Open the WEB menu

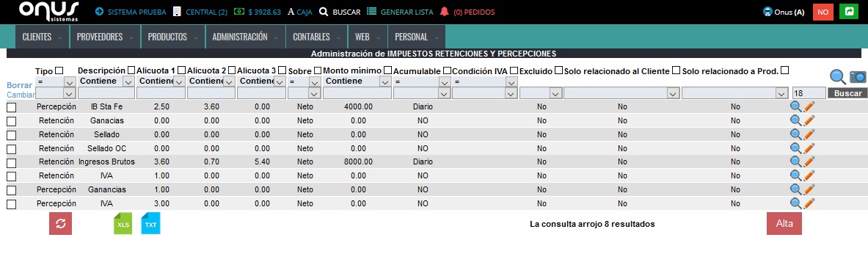point(368,37)
